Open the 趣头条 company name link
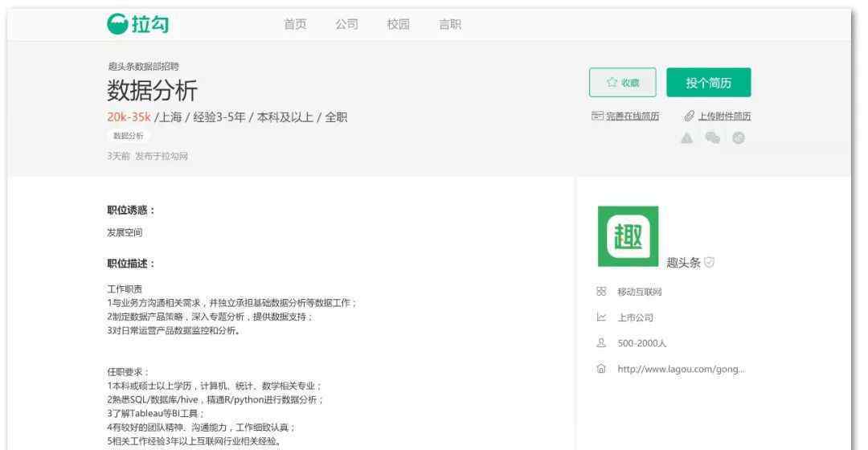The width and height of the screenshot is (868, 450). 684,262
